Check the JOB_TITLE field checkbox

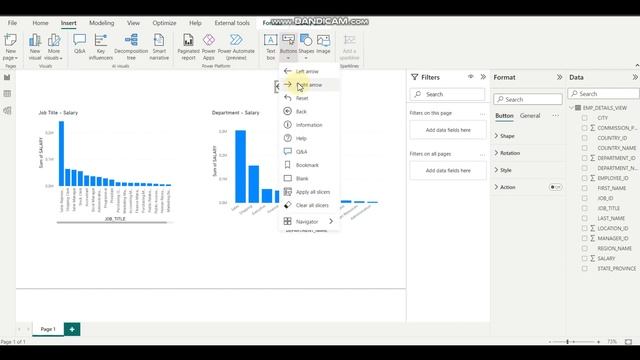[x=584, y=208]
